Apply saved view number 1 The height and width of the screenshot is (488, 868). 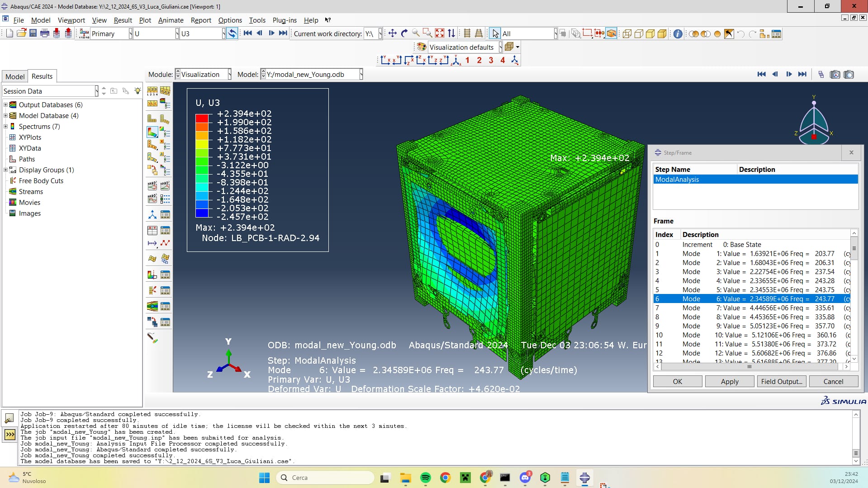tap(467, 60)
